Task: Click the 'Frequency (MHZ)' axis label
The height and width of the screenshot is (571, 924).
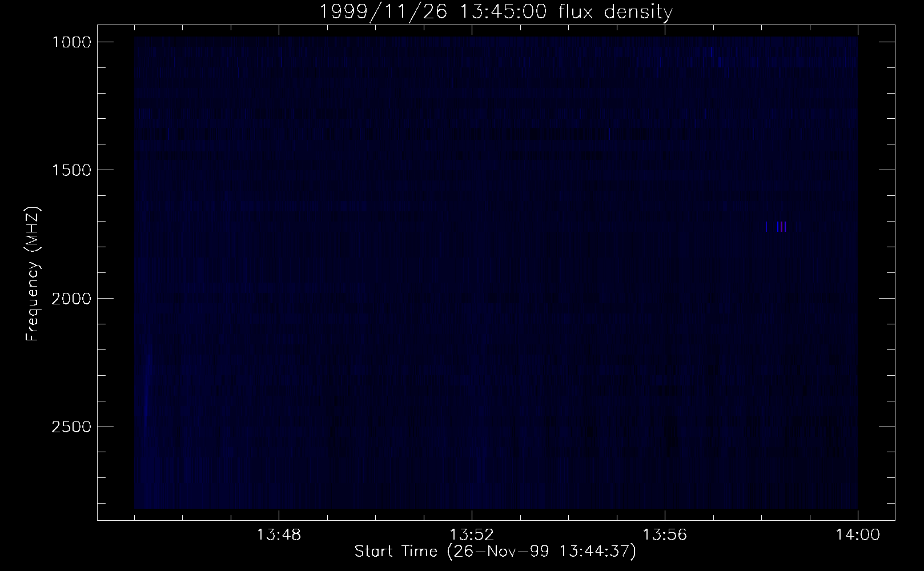Action: click(33, 274)
